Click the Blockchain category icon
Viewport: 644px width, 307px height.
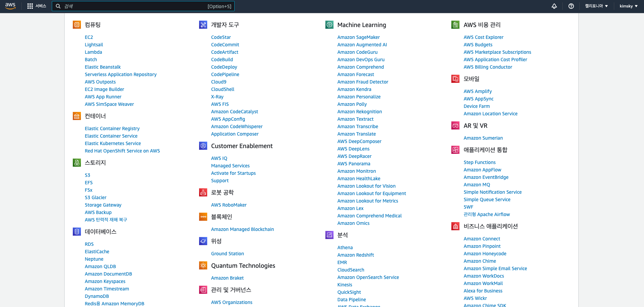click(203, 217)
